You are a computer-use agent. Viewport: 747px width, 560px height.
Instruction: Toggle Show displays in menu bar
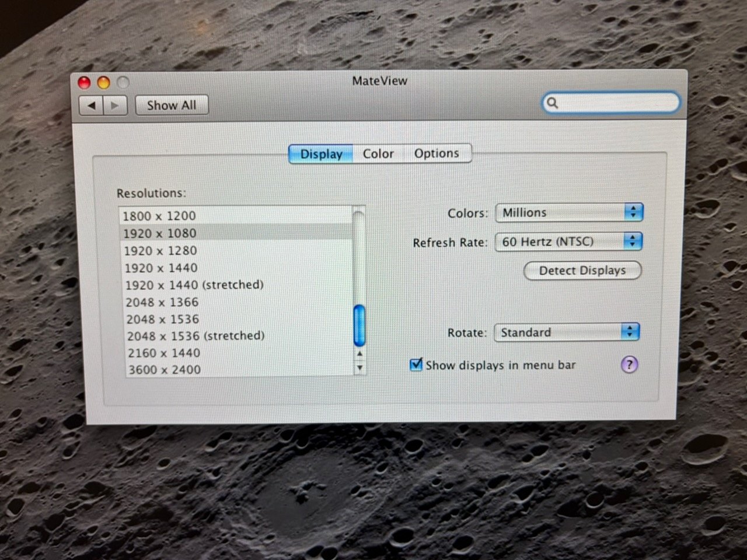(416, 365)
